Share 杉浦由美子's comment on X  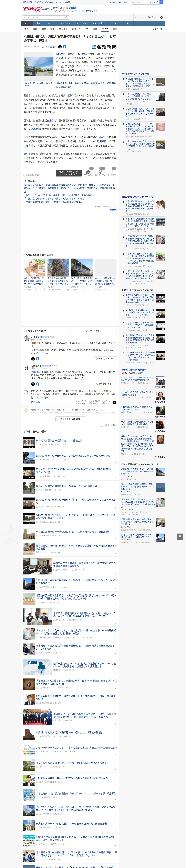pyautogui.click(x=33, y=384)
